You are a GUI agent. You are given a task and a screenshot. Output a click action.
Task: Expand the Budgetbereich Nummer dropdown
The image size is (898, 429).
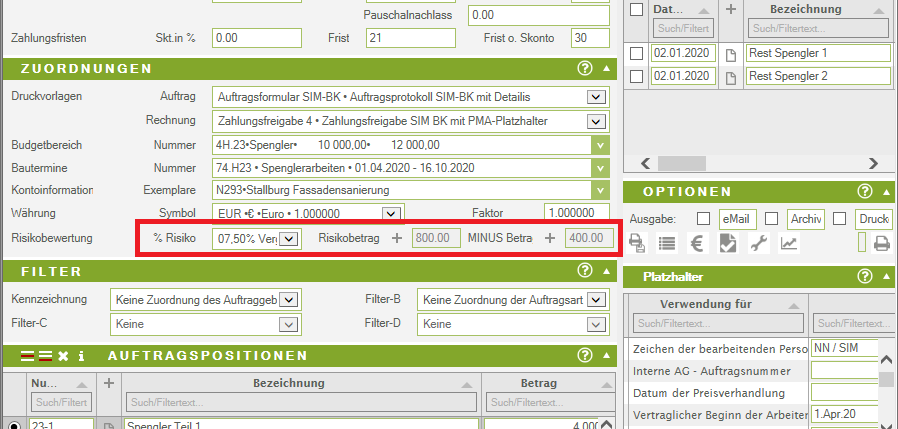coord(599,145)
